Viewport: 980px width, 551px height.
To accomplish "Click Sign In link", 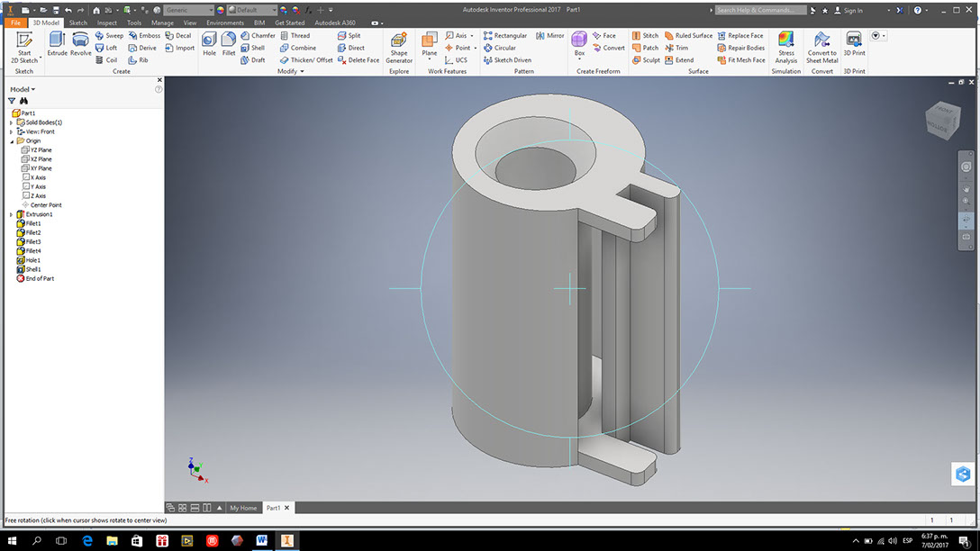I will point(848,10).
